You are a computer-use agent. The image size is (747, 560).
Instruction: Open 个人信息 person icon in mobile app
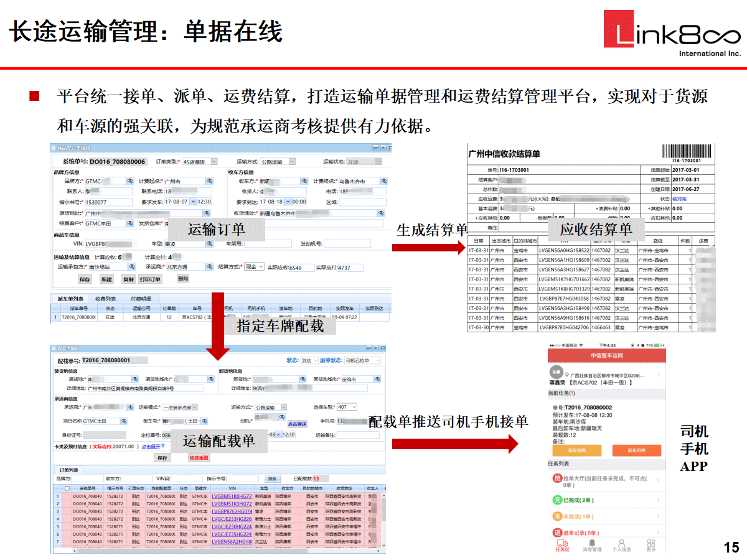click(x=621, y=544)
